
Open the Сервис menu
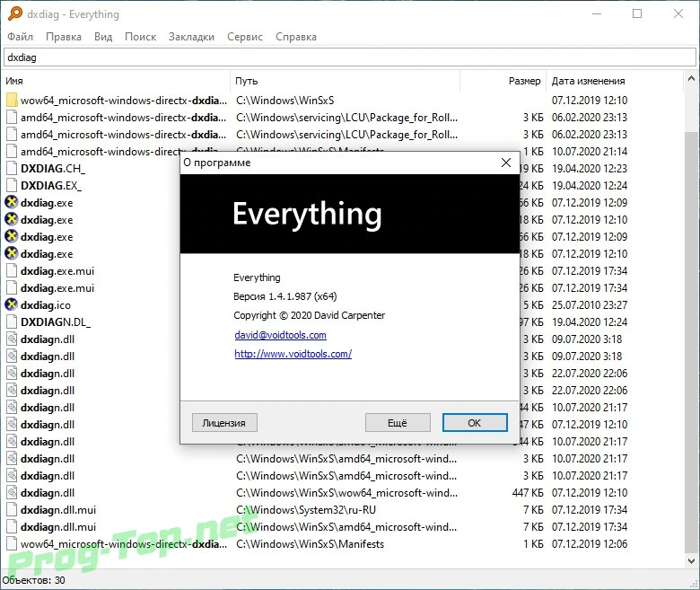245,37
